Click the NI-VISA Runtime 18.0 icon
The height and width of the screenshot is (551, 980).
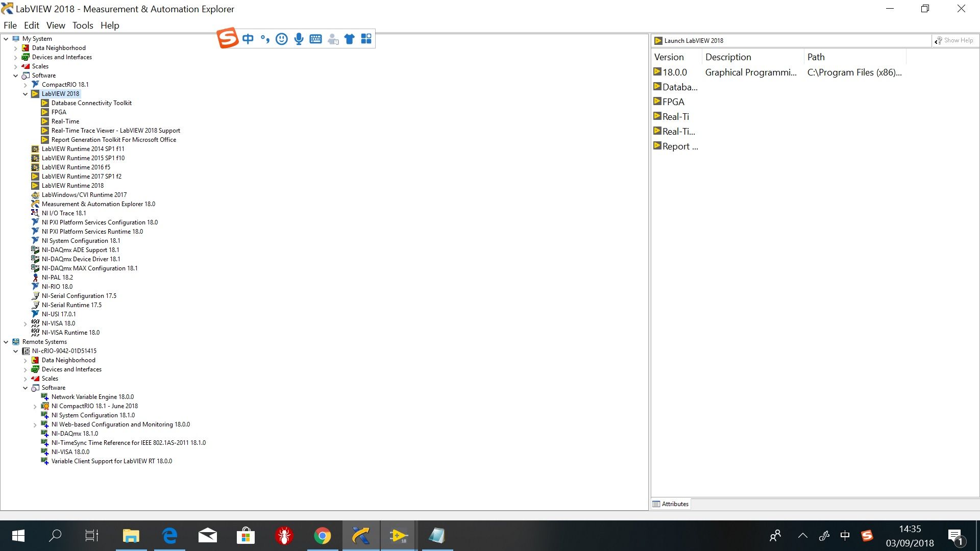tap(35, 333)
